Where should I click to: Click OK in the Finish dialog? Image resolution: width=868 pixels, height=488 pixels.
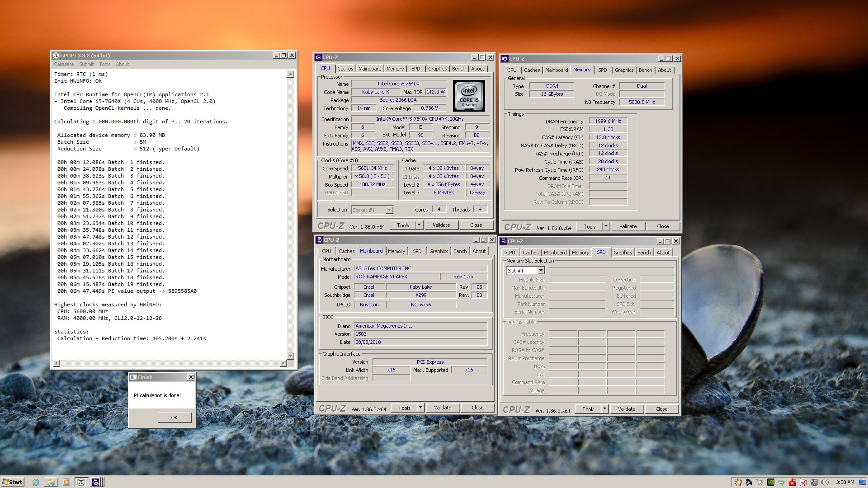pos(174,418)
